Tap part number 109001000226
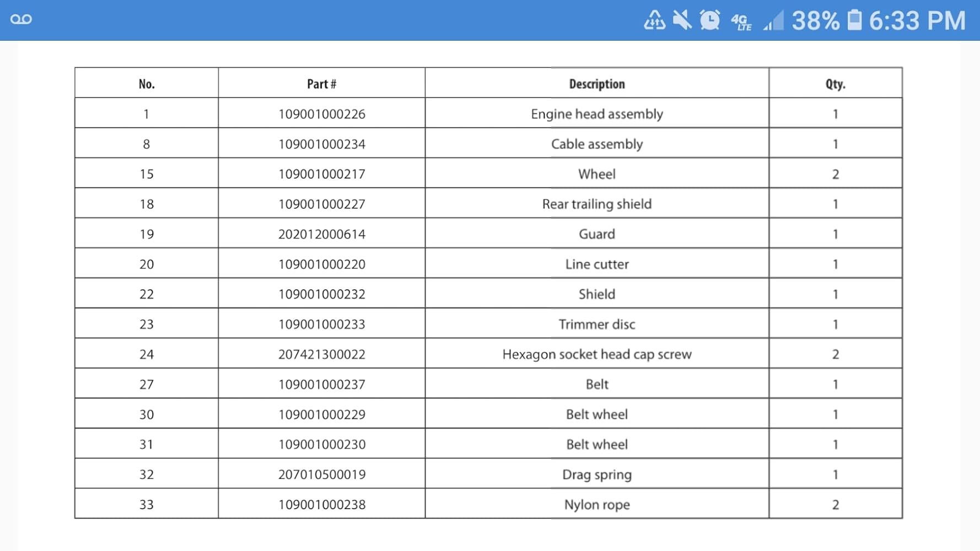The height and width of the screenshot is (551, 980). coord(321,114)
